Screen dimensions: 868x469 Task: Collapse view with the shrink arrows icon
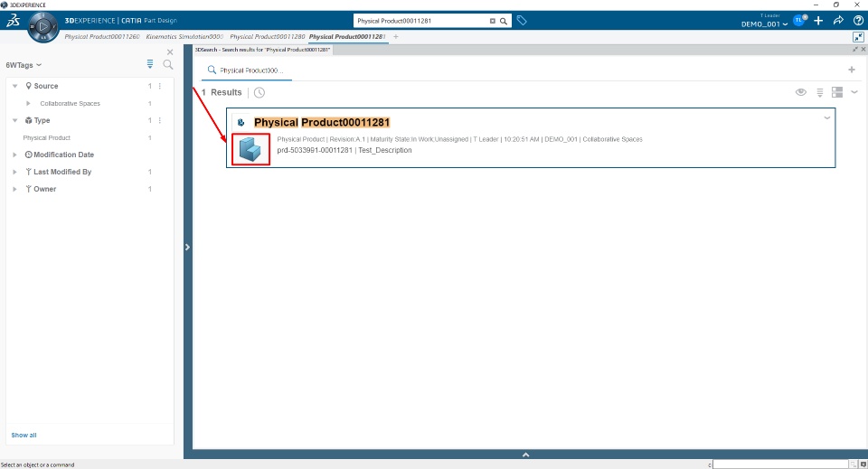pos(858,37)
